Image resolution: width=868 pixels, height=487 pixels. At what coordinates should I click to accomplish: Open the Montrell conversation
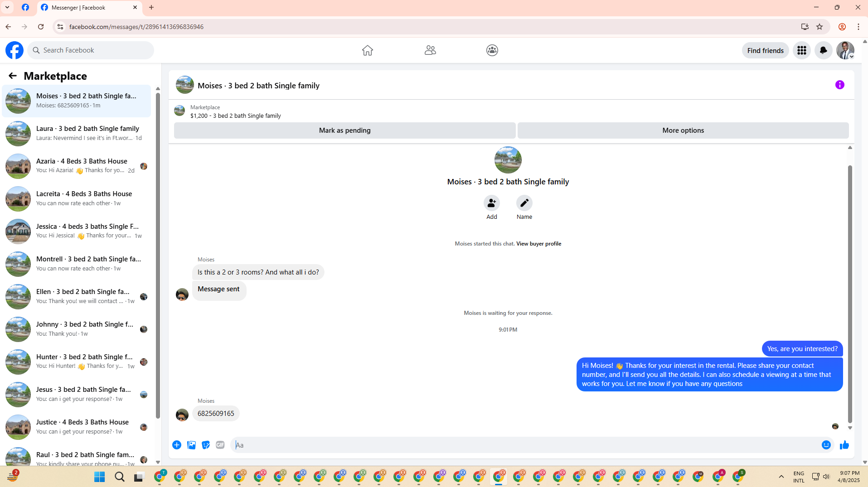click(x=76, y=264)
